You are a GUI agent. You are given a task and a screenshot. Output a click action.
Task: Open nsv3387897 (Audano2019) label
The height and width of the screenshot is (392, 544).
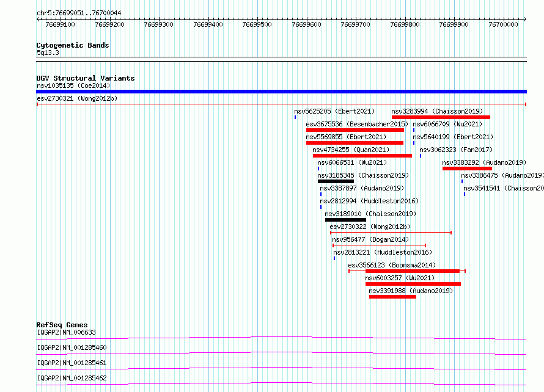[362, 188]
